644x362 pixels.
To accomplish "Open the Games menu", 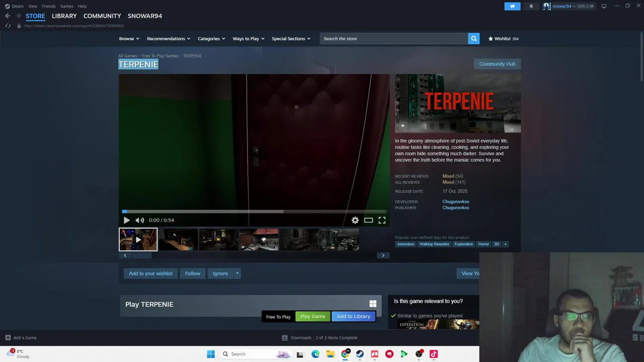I will [x=66, y=6].
